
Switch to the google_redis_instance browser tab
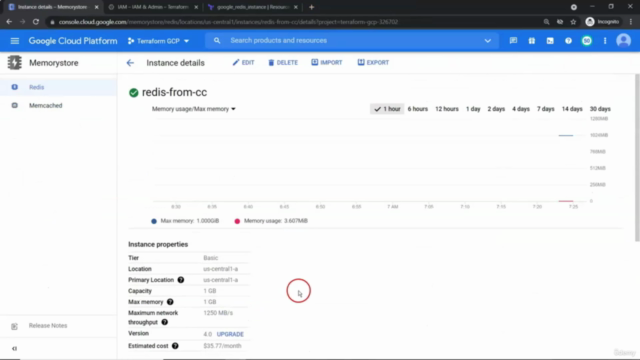point(253,7)
